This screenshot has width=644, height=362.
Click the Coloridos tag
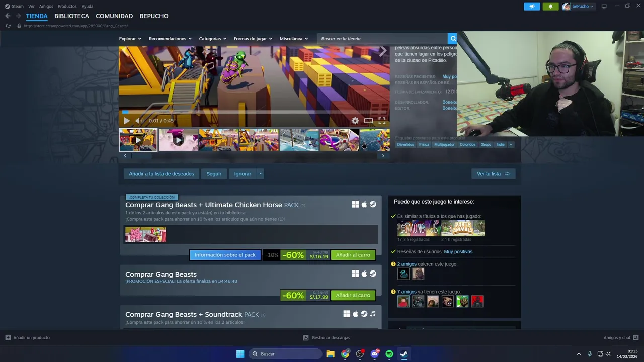(467, 145)
